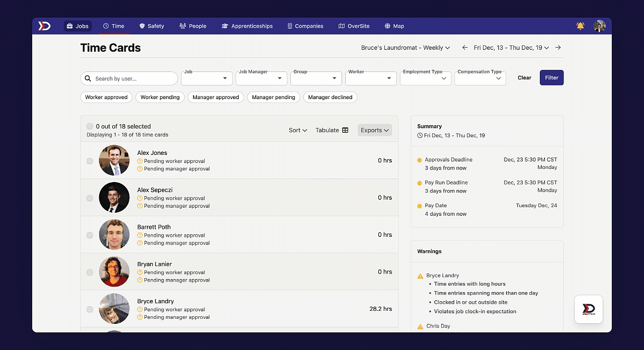This screenshot has width=644, height=350.
Task: Toggle Manager approved filter chip
Action: click(x=216, y=97)
